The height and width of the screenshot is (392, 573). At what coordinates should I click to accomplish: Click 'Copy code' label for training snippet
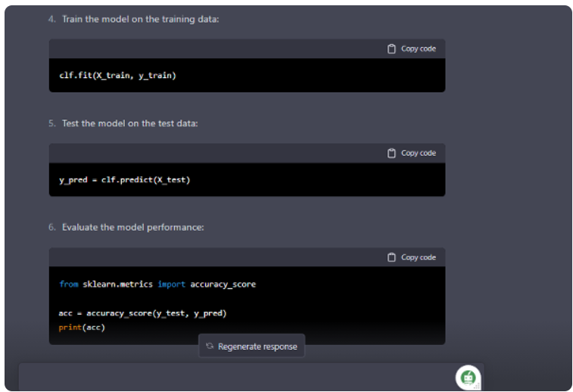pos(419,49)
